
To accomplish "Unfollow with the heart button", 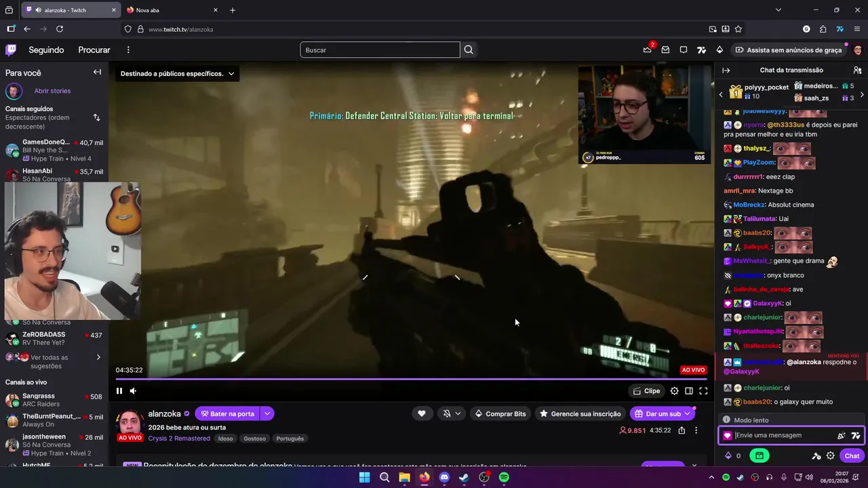I will pyautogui.click(x=422, y=413).
